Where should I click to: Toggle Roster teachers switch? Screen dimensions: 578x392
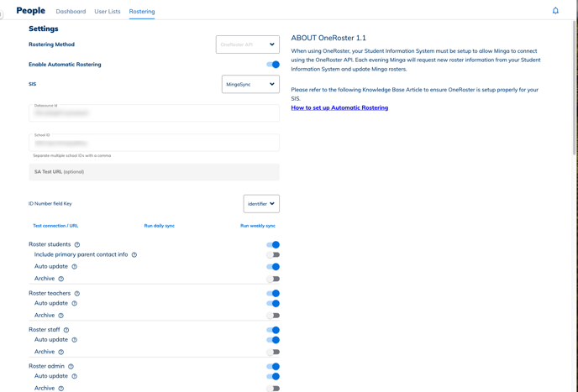pyautogui.click(x=273, y=294)
